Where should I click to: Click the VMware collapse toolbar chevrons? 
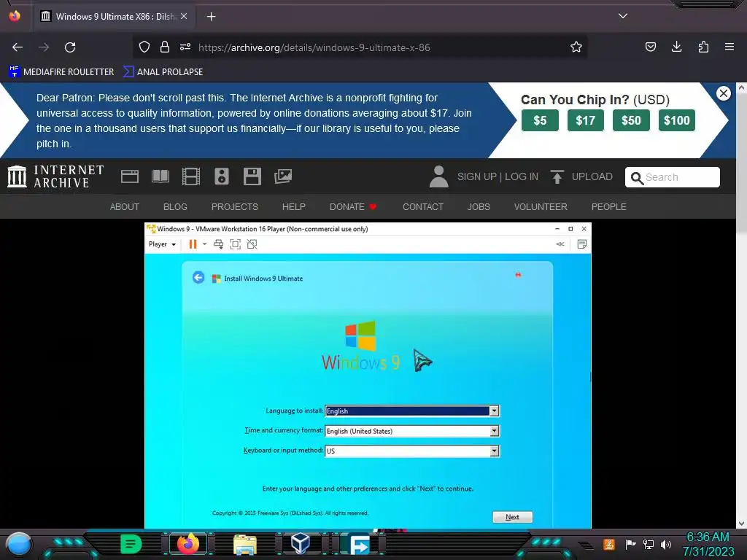[560, 244]
